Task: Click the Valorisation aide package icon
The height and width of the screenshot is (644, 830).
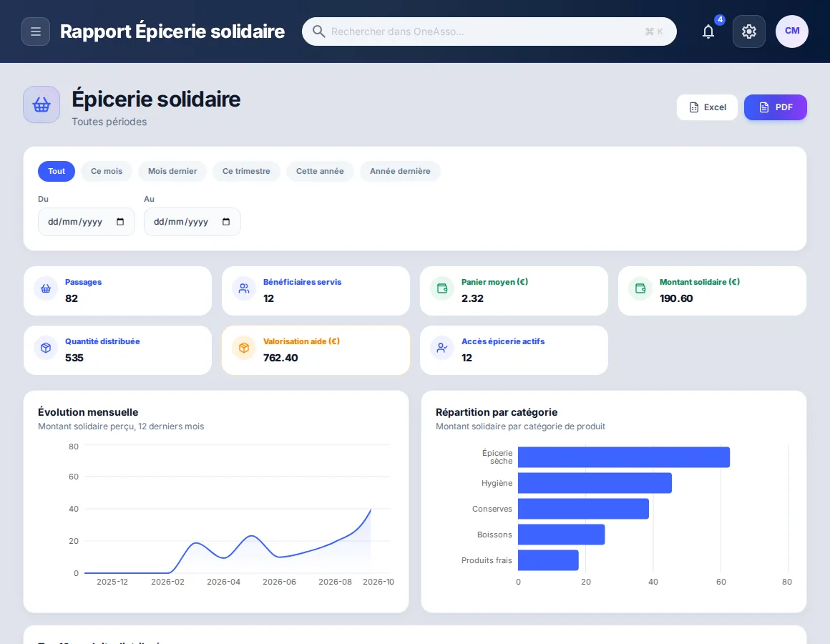Action: tap(244, 348)
